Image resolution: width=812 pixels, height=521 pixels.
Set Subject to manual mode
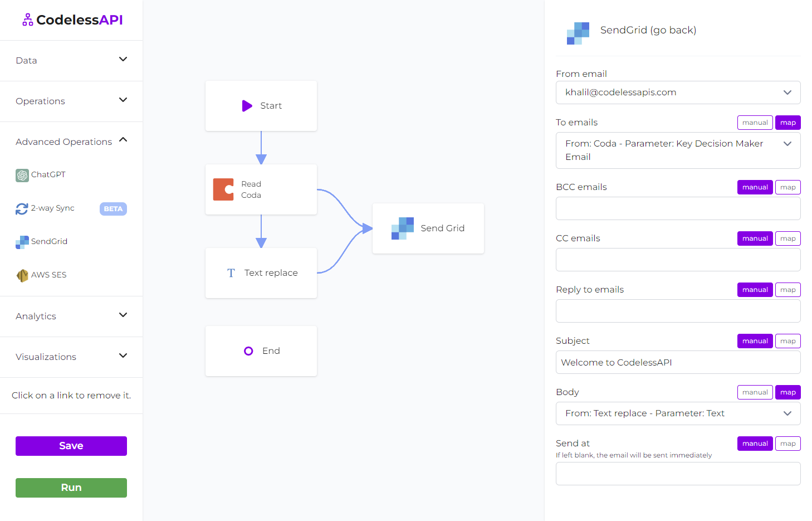coord(755,341)
